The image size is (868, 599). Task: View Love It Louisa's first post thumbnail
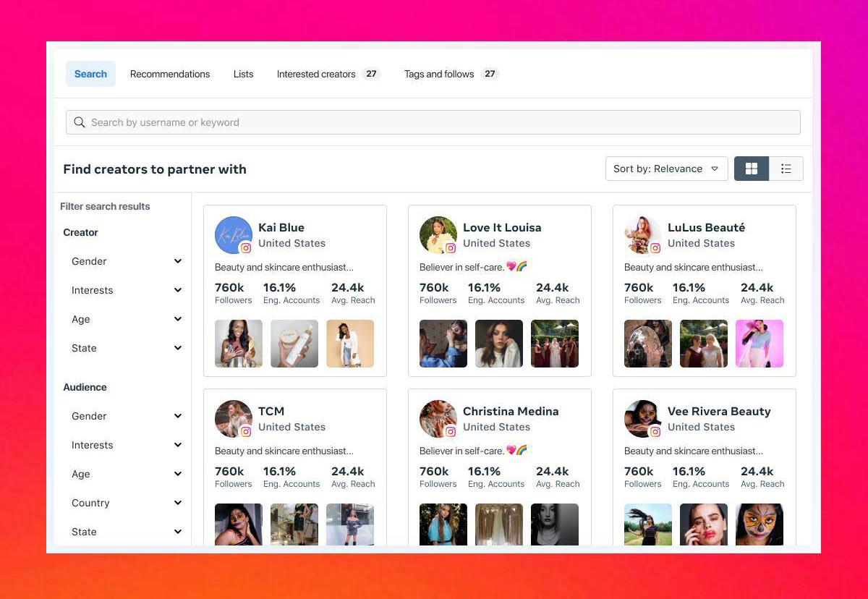[443, 344]
